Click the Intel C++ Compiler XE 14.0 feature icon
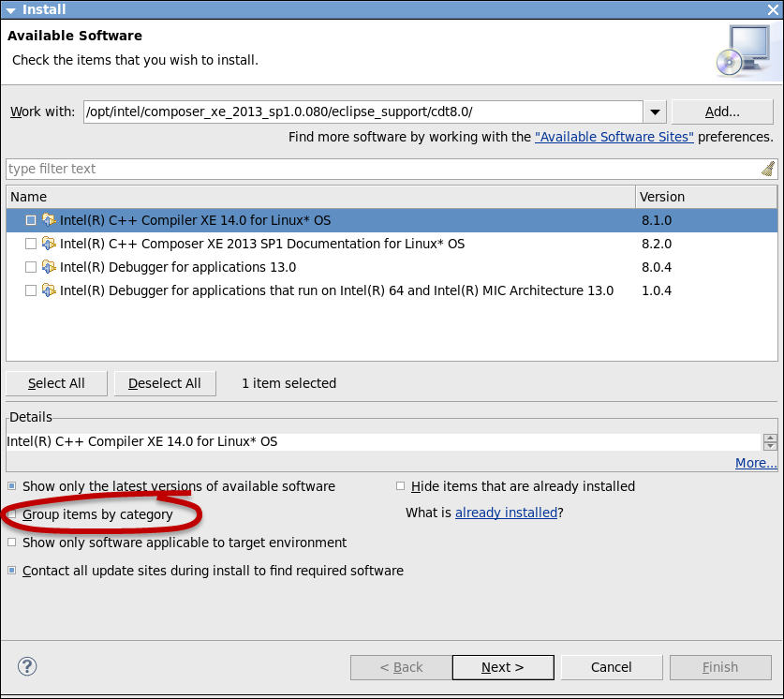 pos(49,220)
